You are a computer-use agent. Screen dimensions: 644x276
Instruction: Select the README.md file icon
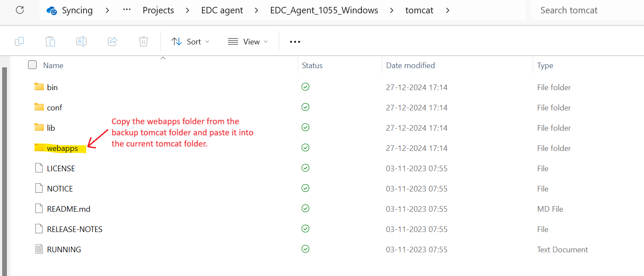tap(39, 209)
